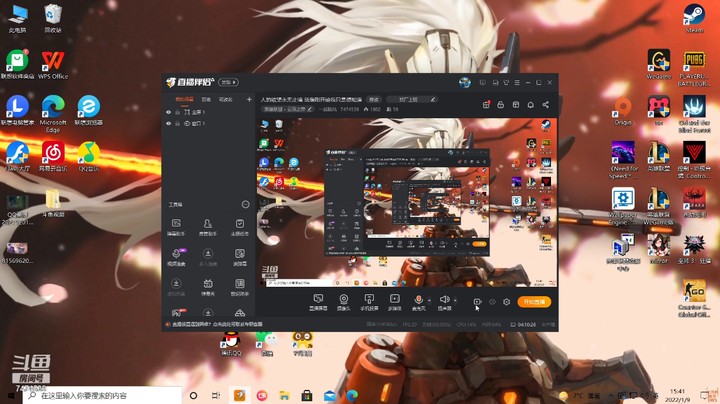Image resolution: width=720 pixels, height=404 pixels.
Task: Open the network help link in the status bar
Action: (217, 324)
